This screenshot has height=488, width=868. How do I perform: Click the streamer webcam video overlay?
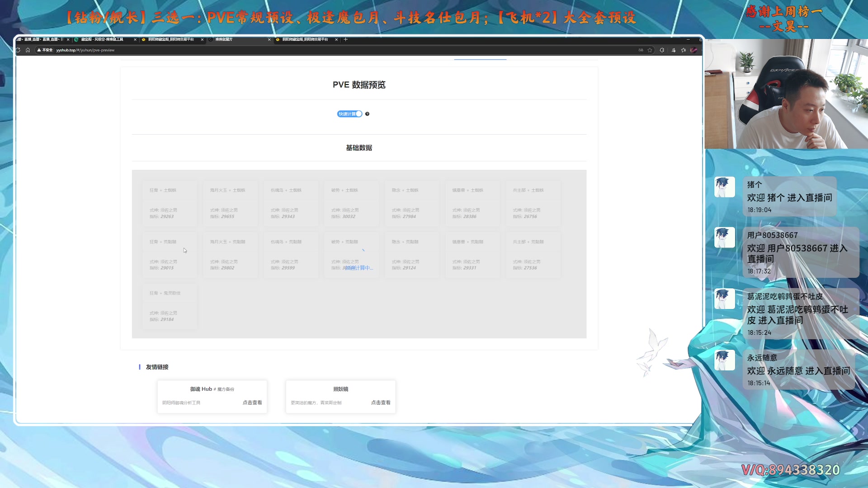coord(786,94)
